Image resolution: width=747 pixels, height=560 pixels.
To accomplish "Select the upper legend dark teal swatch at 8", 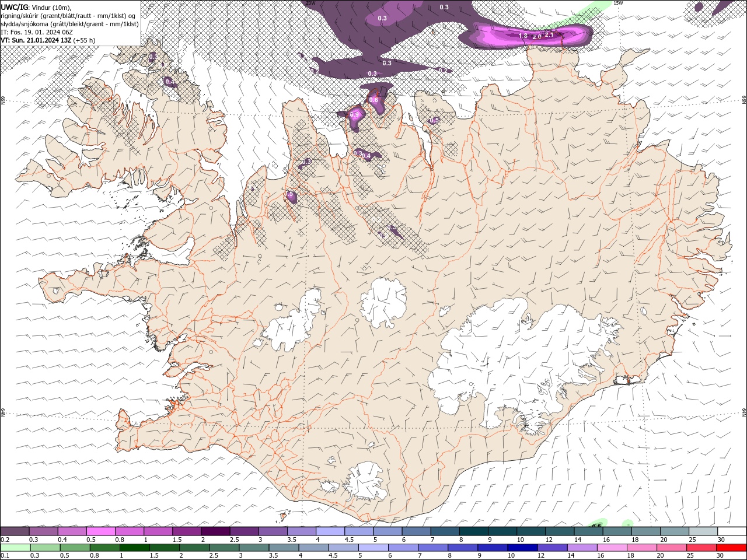I will pos(473,531).
